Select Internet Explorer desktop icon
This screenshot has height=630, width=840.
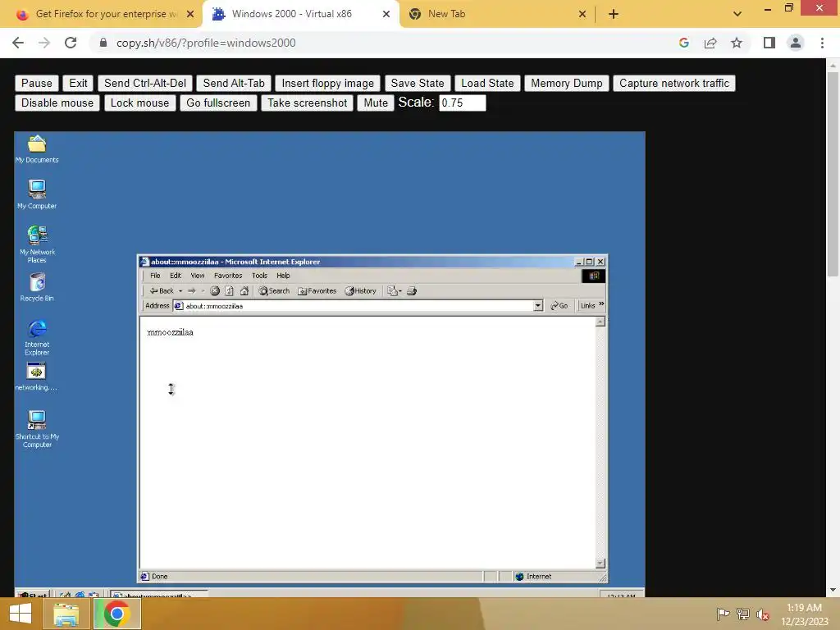point(37,337)
